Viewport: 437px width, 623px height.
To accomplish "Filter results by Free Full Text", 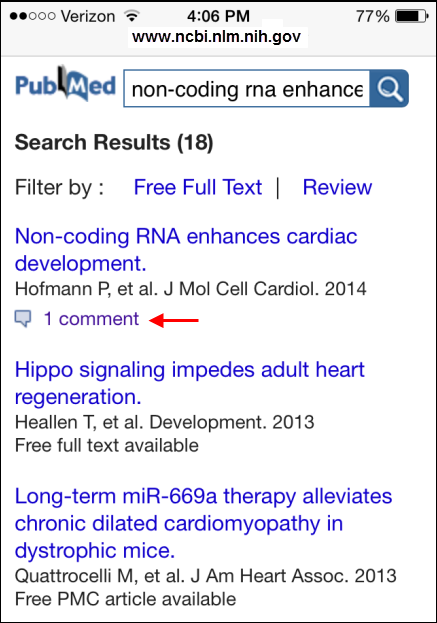I will tap(198, 187).
